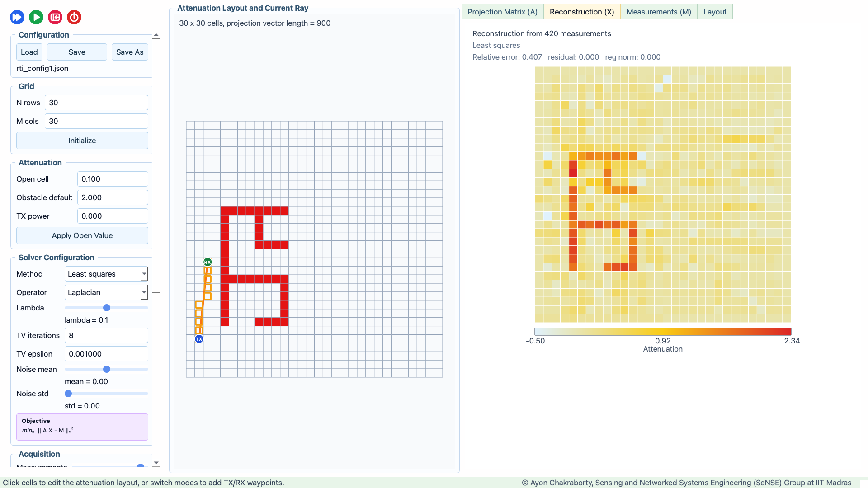Click the pink reset-to-start icon

pos(55,17)
